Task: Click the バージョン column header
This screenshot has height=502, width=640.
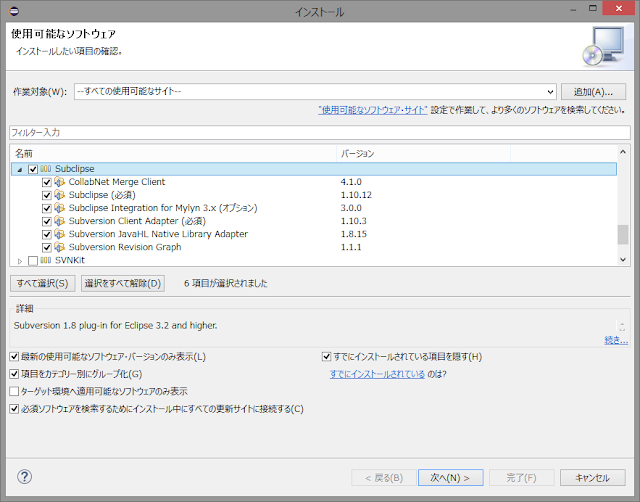Action: (x=424, y=153)
